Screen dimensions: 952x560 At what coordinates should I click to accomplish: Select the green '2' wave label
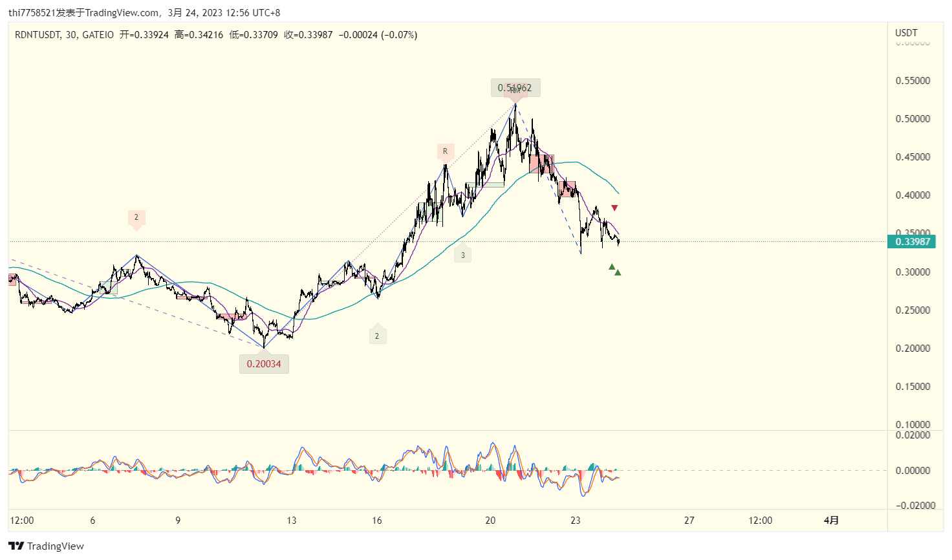point(377,334)
